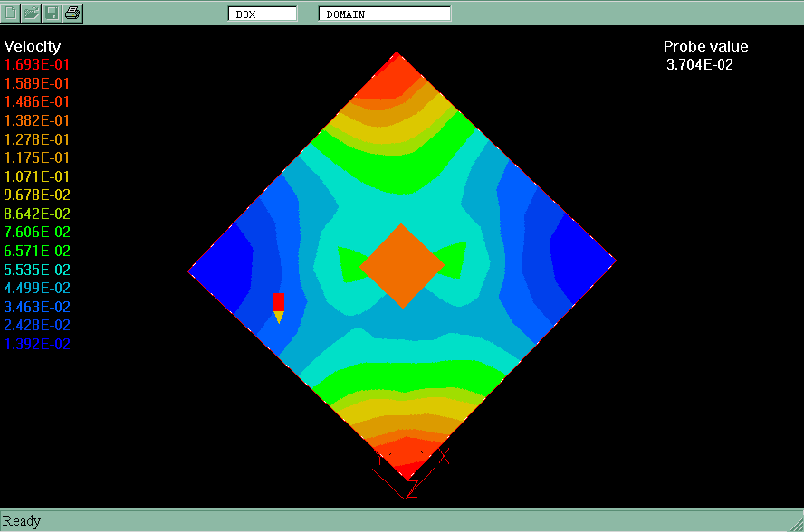The height and width of the screenshot is (532, 804).
Task: Click the red high-velocity region at top corner
Action: tap(397, 80)
